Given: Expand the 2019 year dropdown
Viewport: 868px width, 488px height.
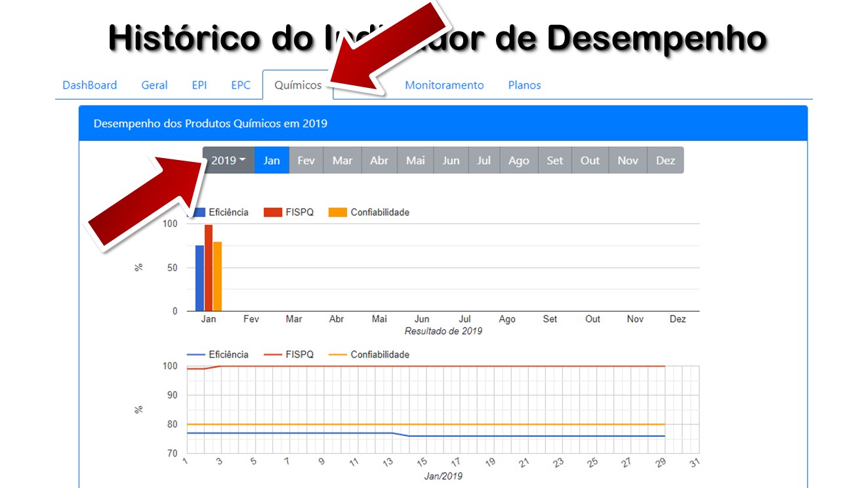Looking at the screenshot, I should click(228, 160).
